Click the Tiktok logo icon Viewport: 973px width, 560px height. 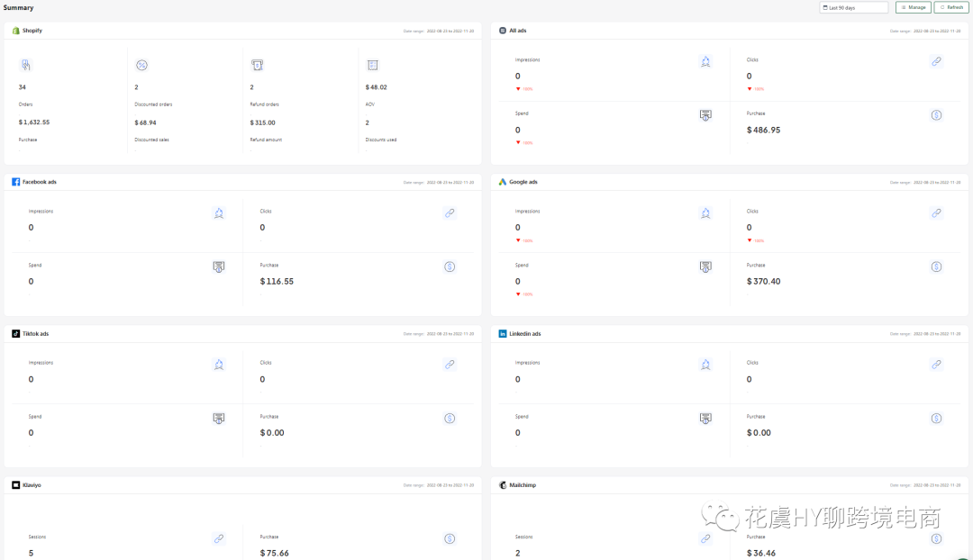tap(15, 334)
